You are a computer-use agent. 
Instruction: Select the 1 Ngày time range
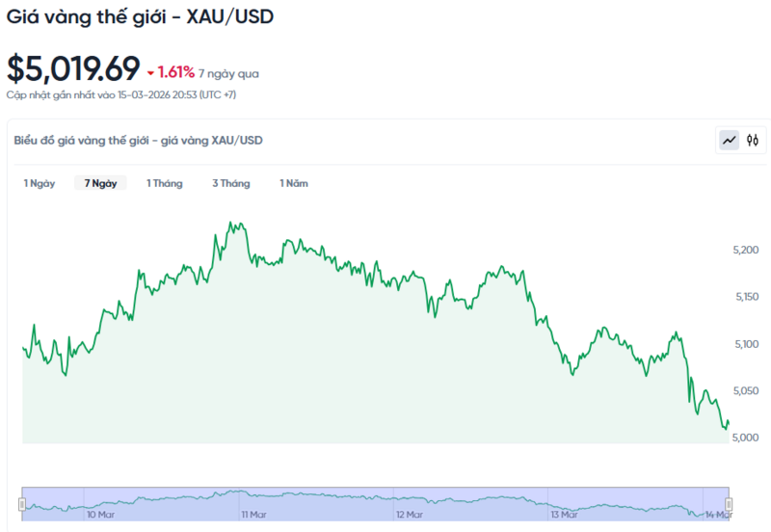[40, 183]
